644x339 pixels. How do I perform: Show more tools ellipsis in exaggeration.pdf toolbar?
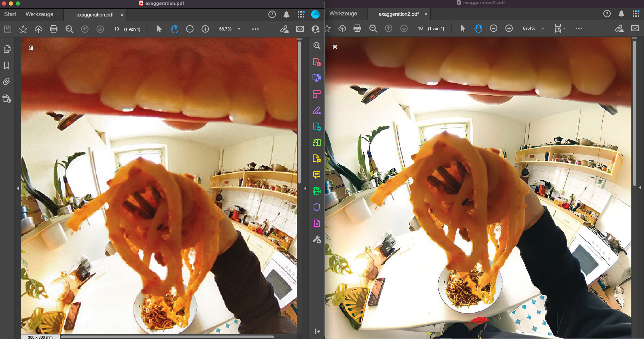[255, 29]
